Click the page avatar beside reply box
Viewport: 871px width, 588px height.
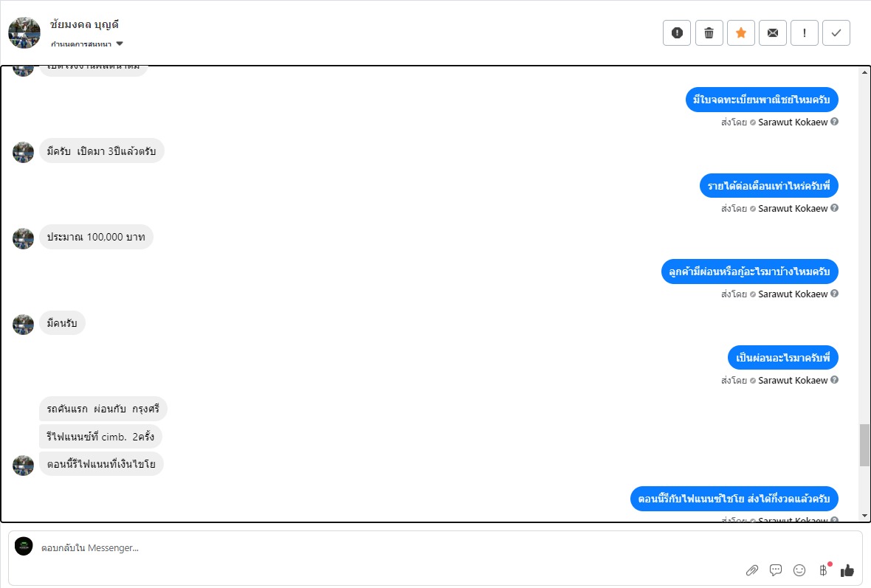[x=24, y=547]
